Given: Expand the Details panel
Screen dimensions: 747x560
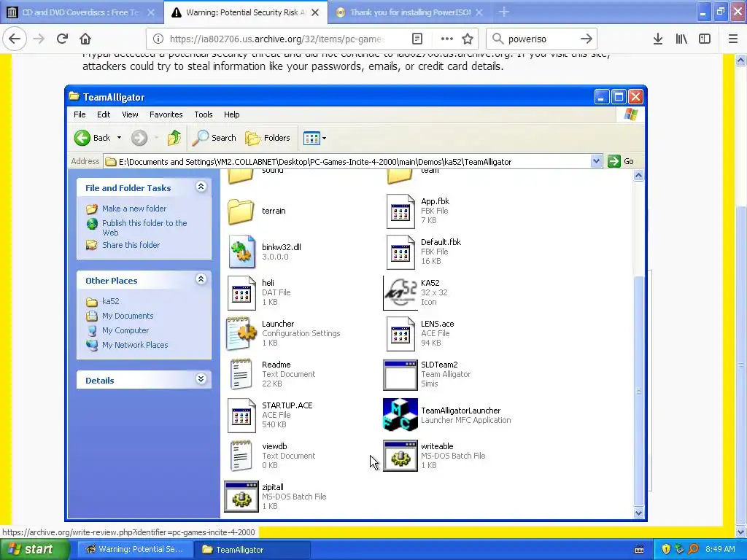Looking at the screenshot, I should coord(201,379).
